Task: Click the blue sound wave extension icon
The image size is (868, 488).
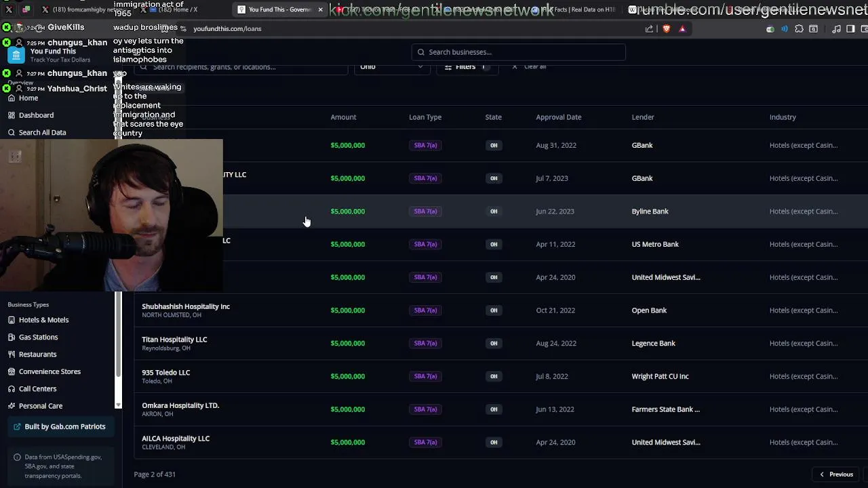Action: tap(785, 29)
